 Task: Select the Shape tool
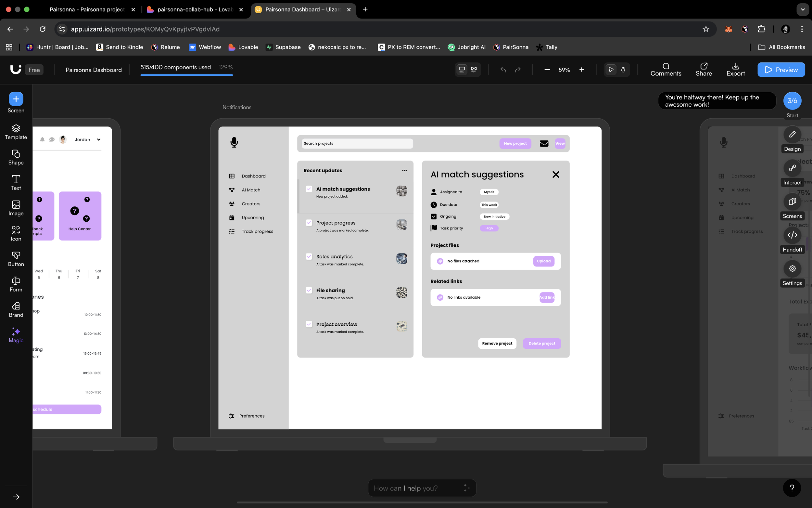pyautogui.click(x=16, y=157)
